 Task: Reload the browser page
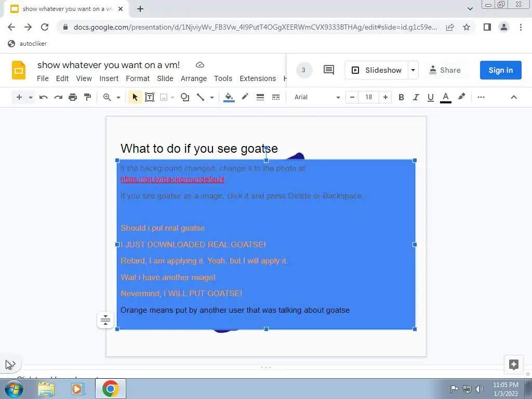tap(45, 27)
